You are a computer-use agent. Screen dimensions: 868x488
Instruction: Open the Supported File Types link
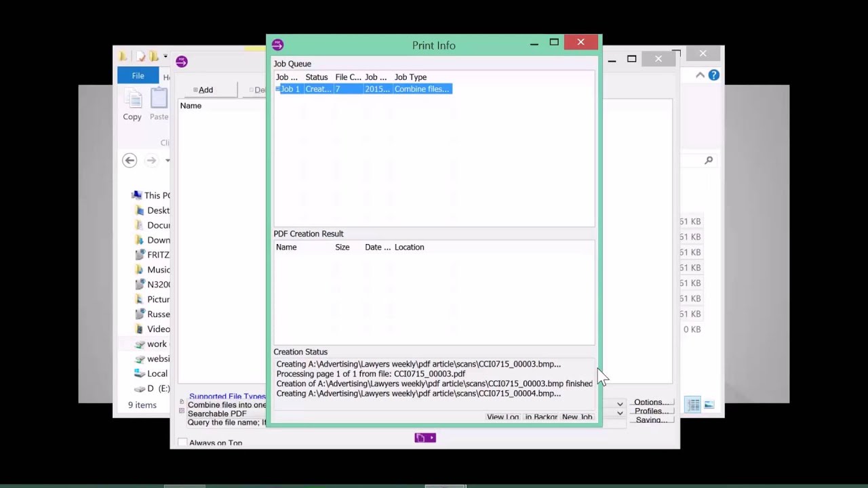[227, 396]
